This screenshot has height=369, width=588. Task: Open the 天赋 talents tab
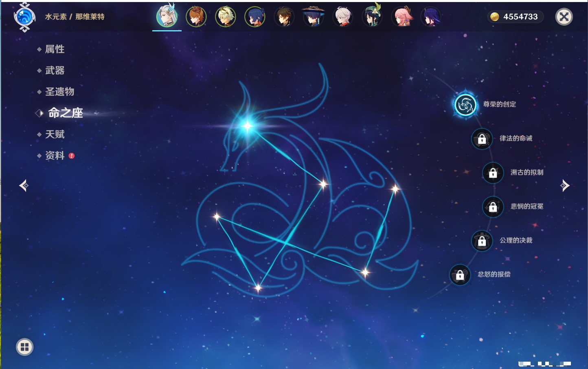click(55, 134)
